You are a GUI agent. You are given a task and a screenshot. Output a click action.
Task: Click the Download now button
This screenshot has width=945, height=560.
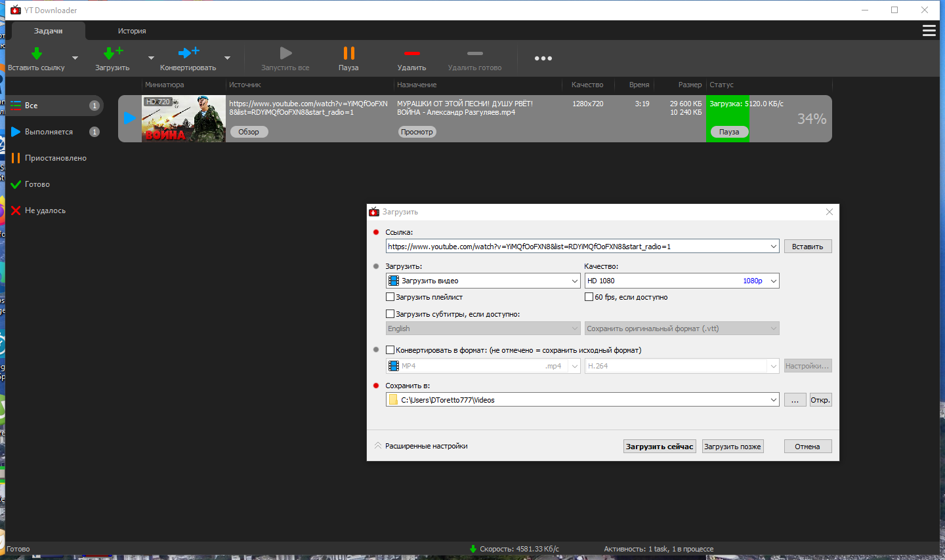click(660, 447)
